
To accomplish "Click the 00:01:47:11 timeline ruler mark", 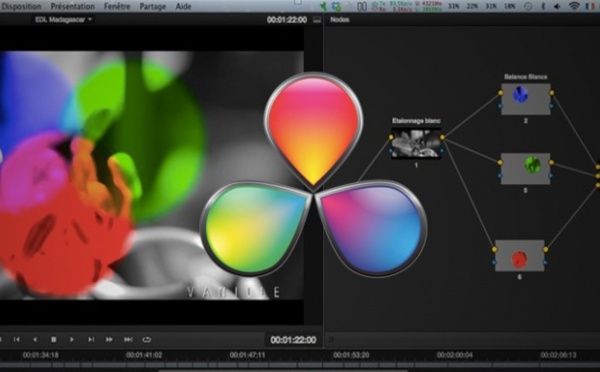I will click(x=248, y=355).
